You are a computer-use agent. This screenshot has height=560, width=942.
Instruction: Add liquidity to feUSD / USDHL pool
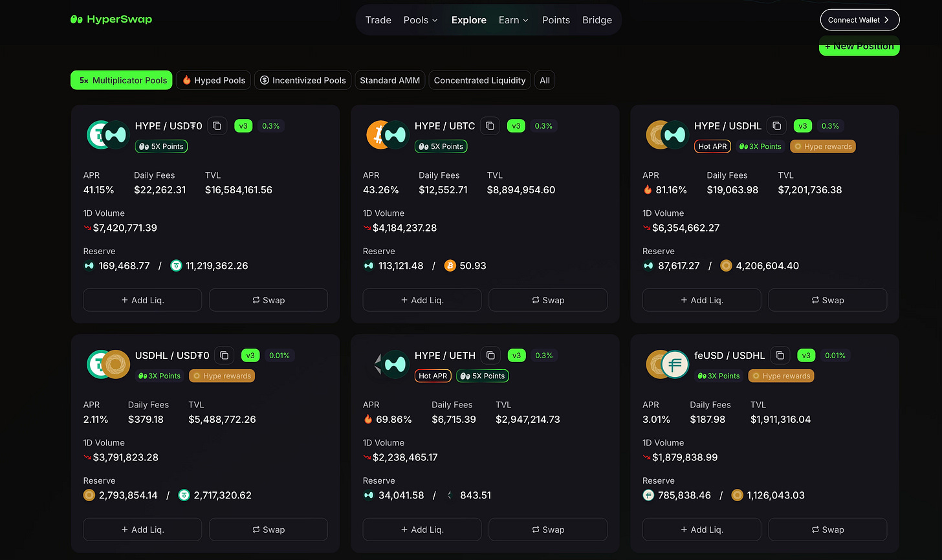(701, 530)
